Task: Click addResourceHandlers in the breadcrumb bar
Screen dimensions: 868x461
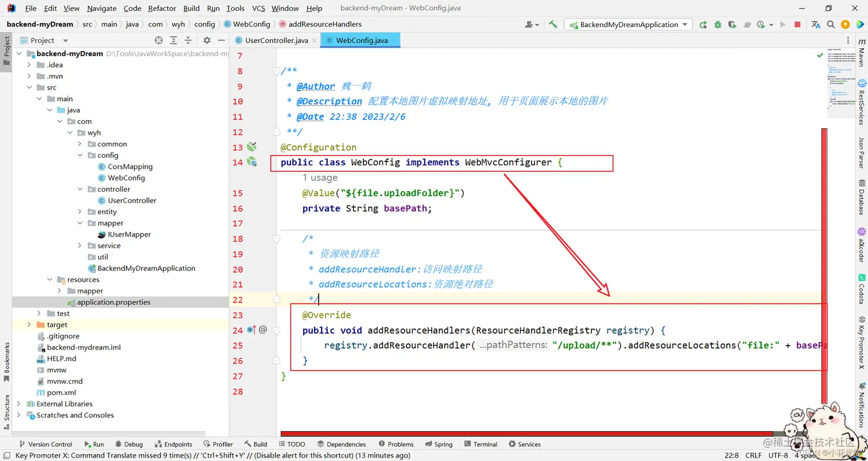Action: coord(325,24)
